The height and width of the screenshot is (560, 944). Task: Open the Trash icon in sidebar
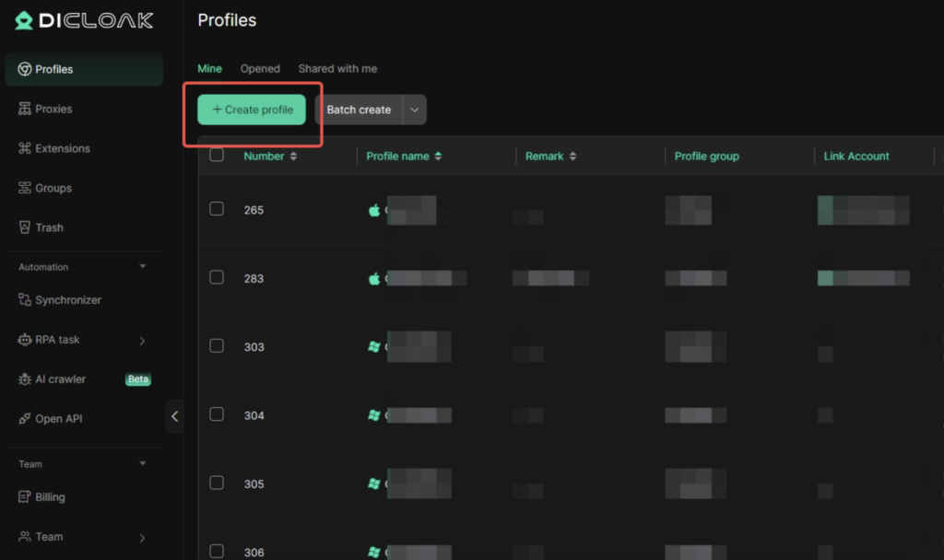click(x=25, y=227)
